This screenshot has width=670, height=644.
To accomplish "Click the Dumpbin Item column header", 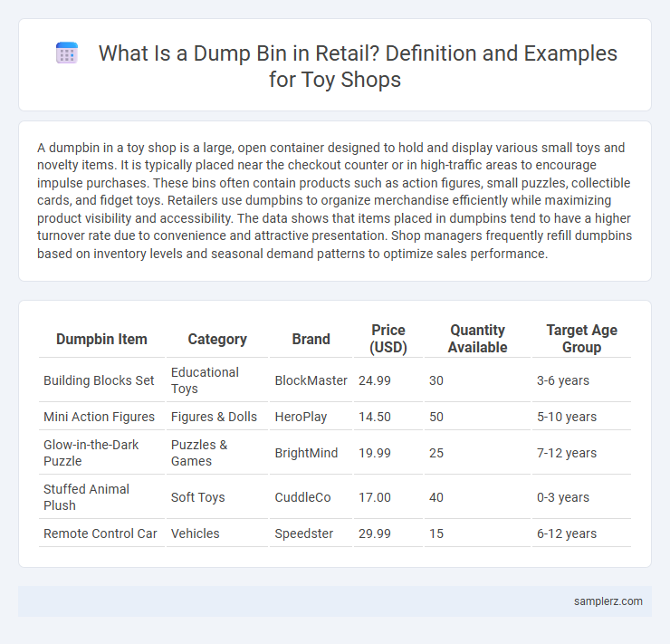I will tap(101, 339).
